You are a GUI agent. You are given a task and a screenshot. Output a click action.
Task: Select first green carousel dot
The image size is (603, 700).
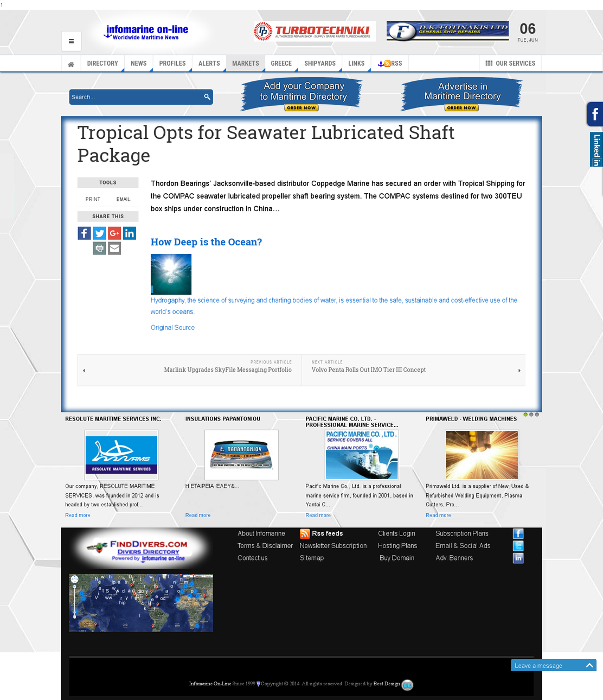coord(525,415)
